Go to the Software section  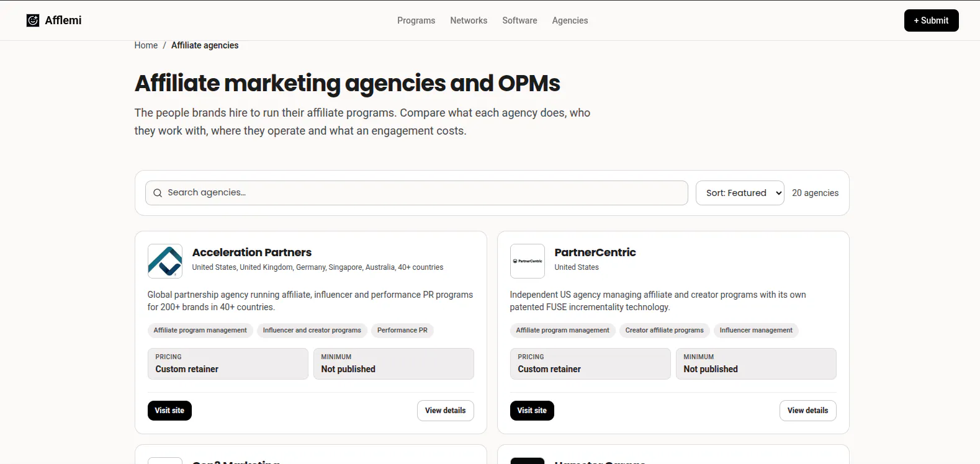click(x=520, y=20)
